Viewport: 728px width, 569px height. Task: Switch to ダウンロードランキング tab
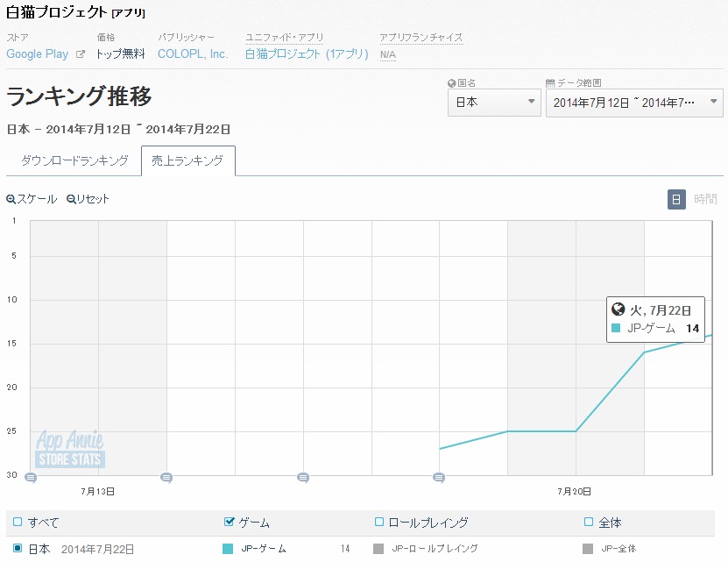click(74, 160)
